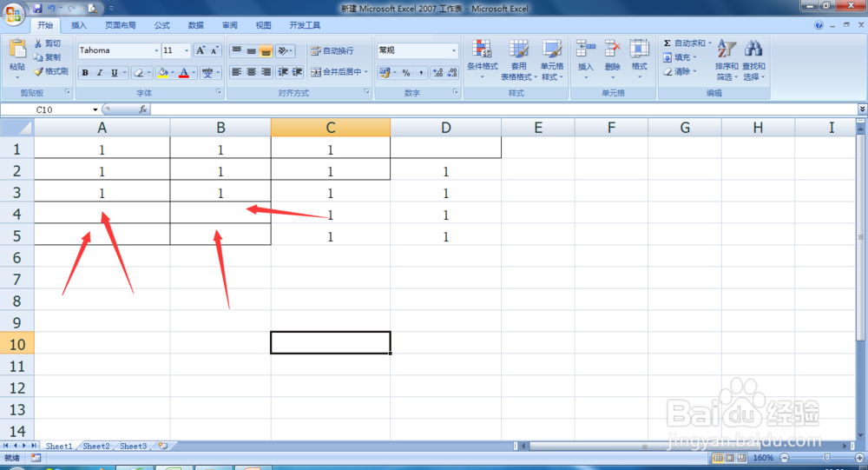Switch to the Formulas (公式) tab
The height and width of the screenshot is (470, 868).
point(162,25)
